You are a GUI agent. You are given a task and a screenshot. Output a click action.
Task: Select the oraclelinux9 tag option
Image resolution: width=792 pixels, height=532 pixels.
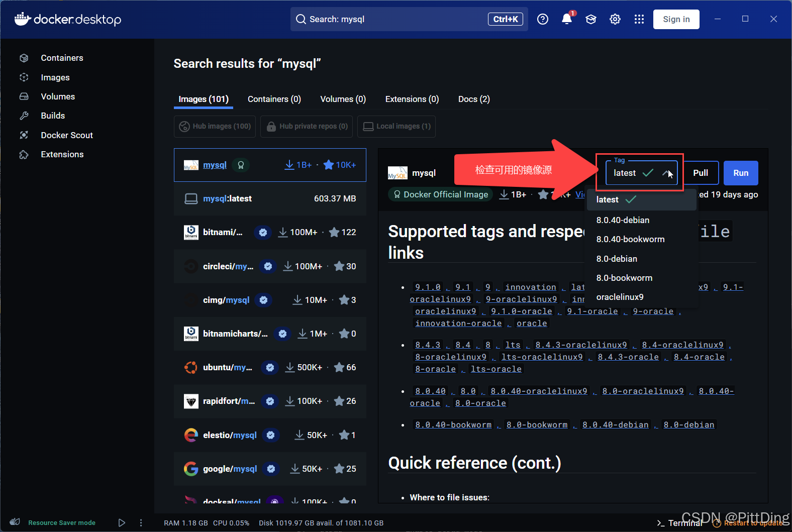coord(642,297)
